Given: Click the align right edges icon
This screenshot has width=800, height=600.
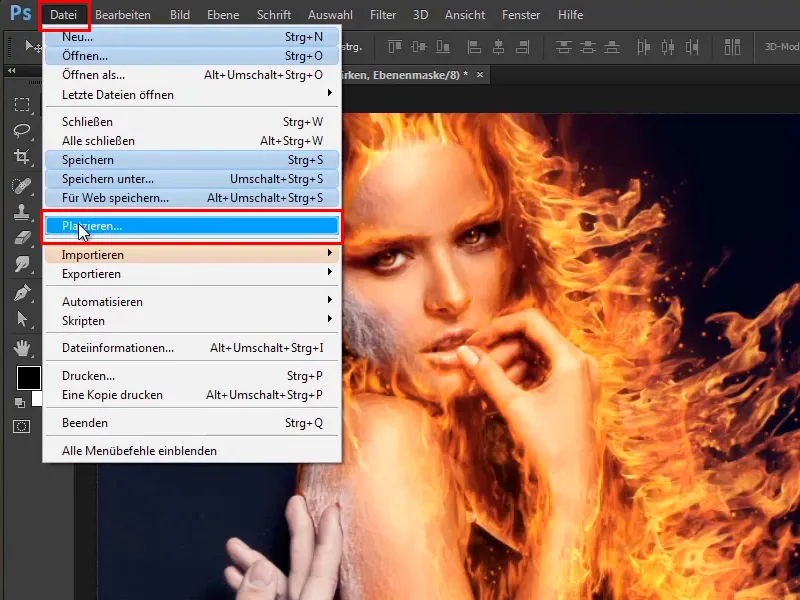Looking at the screenshot, I should [x=522, y=47].
